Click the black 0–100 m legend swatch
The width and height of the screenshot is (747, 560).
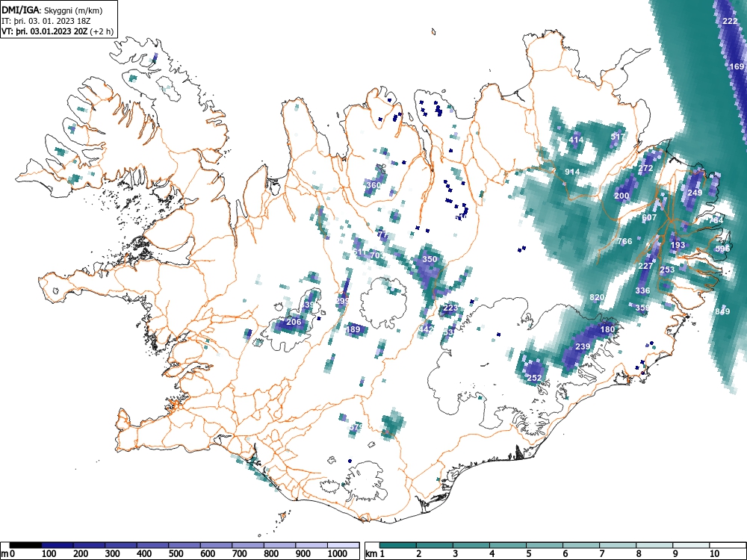25,545
